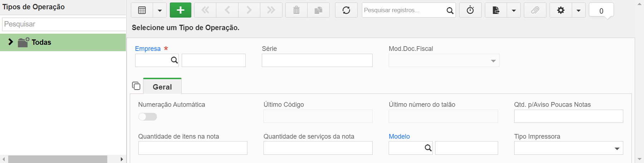Image resolution: width=644 pixels, height=163 pixels.
Task: Focus the Pesquisar registros search field
Action: (404, 10)
